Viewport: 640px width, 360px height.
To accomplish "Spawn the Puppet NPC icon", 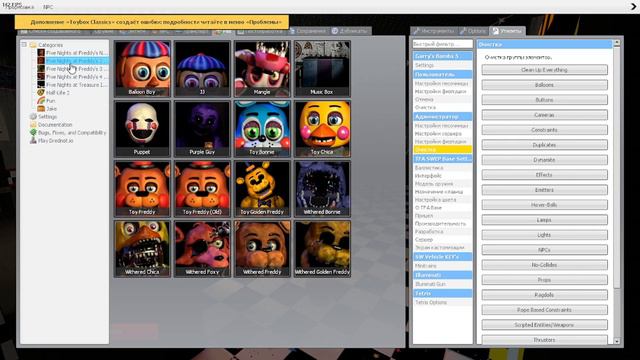I will 142,129.
